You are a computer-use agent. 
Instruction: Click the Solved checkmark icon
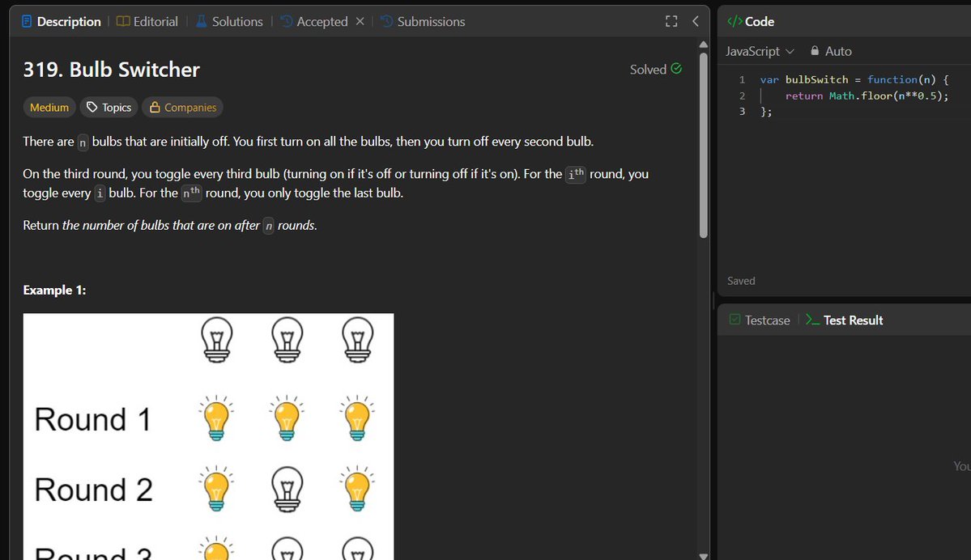pyautogui.click(x=676, y=69)
